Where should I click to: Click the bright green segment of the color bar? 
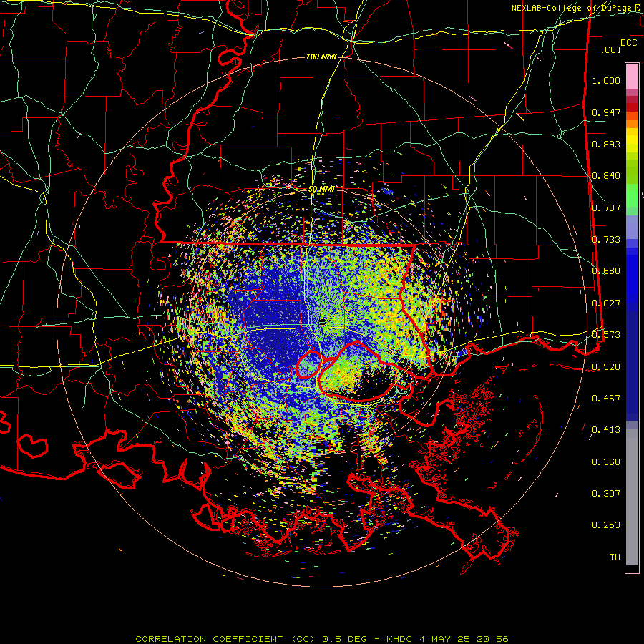pos(632,195)
